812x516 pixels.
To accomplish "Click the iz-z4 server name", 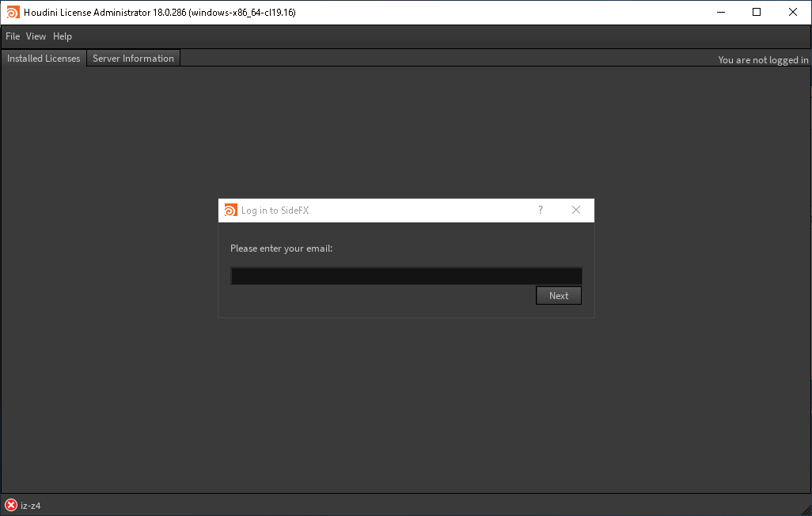I will [31, 506].
